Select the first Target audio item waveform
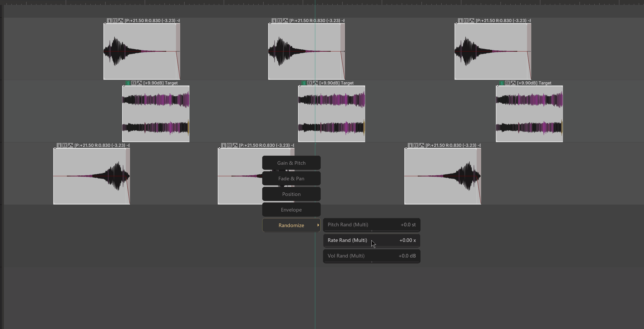The width and height of the screenshot is (644, 329). coord(156,114)
